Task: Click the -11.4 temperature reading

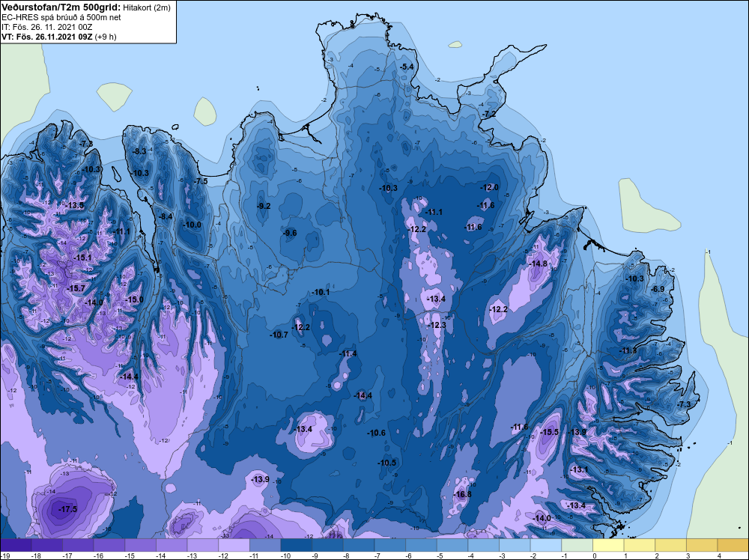Action: 348,354
